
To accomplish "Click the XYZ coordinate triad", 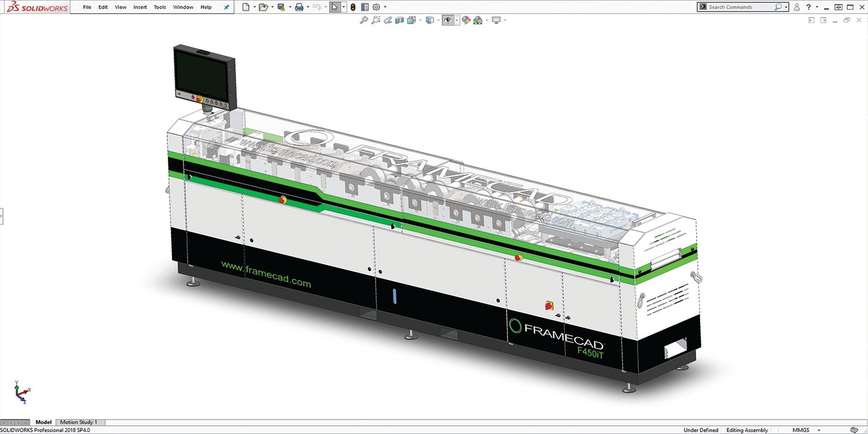I will [22, 392].
